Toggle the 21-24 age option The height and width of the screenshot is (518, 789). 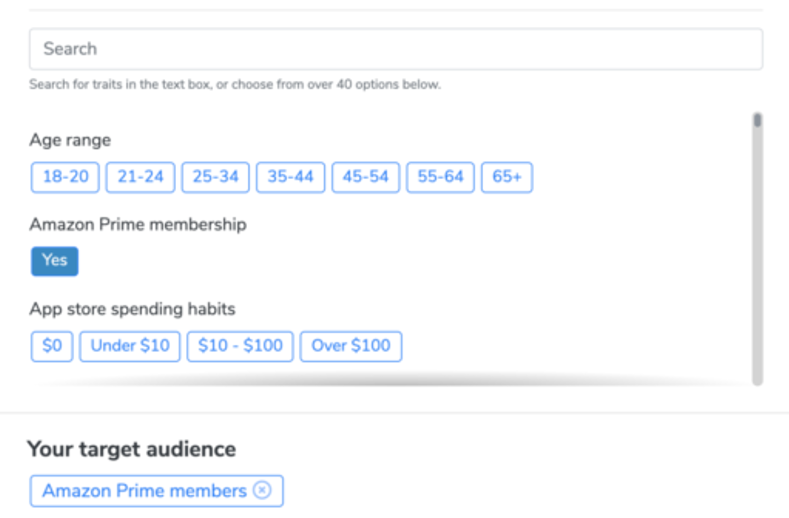pos(140,177)
